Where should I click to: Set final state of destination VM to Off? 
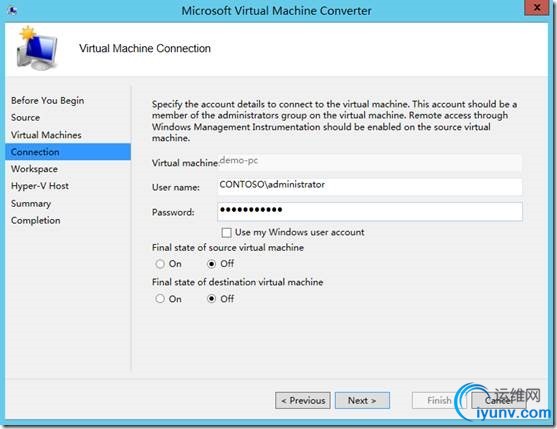[x=212, y=299]
